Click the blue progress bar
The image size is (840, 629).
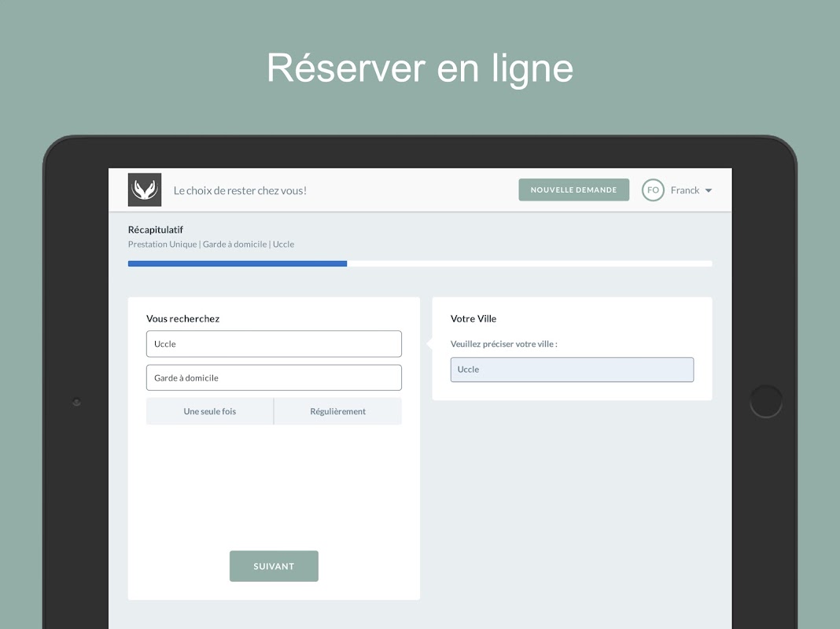[238, 263]
